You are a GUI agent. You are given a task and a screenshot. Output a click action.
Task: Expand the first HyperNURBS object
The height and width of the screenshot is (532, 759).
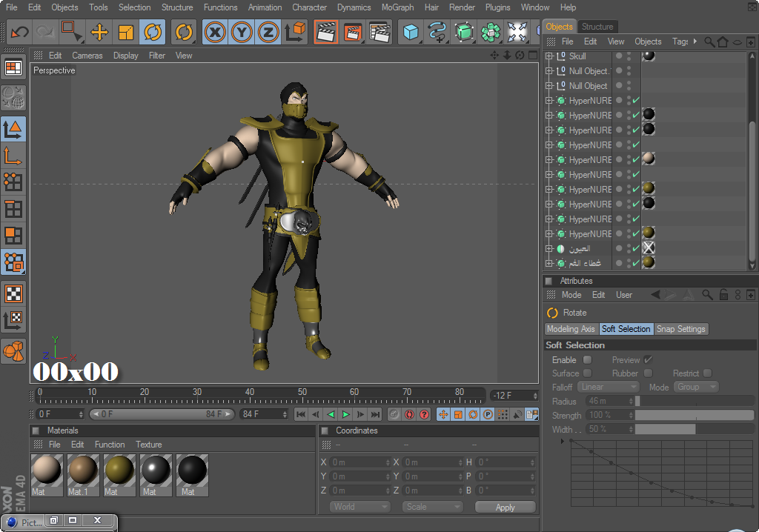(549, 101)
